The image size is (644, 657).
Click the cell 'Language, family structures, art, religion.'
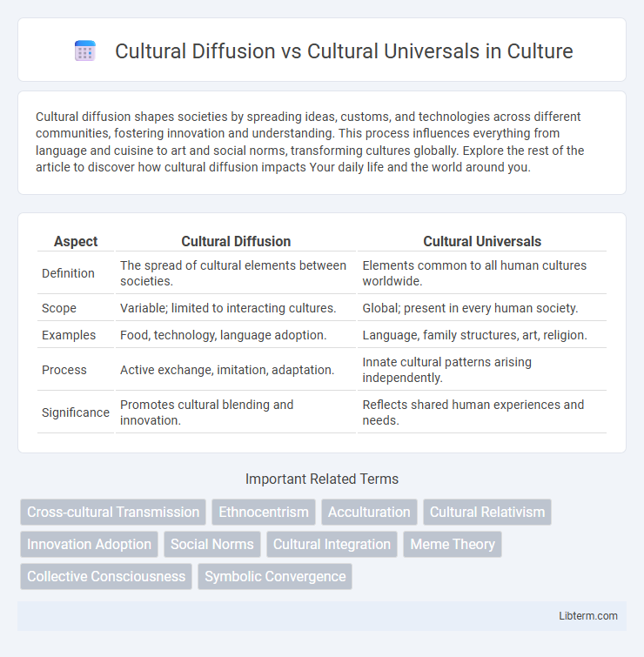click(482, 335)
